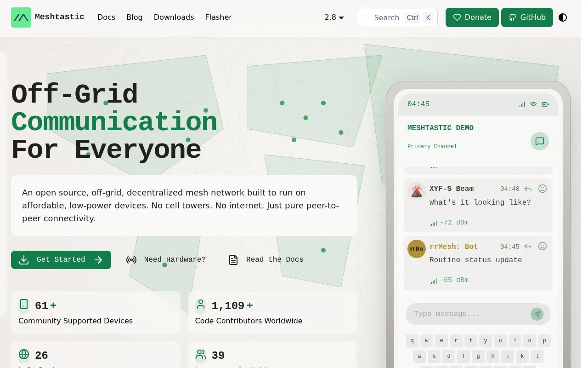Screen dimensions: 588x368
Task: Click 'What's it looking like?' message text
Action: point(480,202)
